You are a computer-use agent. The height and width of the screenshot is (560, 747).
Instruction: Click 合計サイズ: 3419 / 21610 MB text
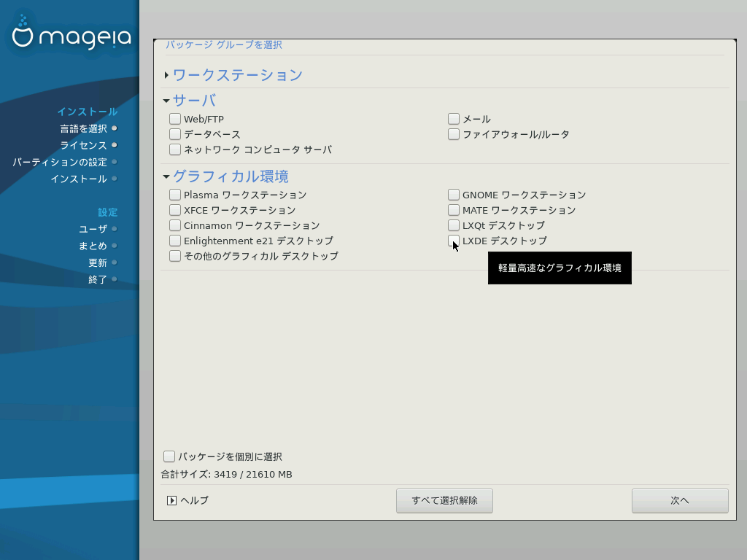click(x=226, y=474)
